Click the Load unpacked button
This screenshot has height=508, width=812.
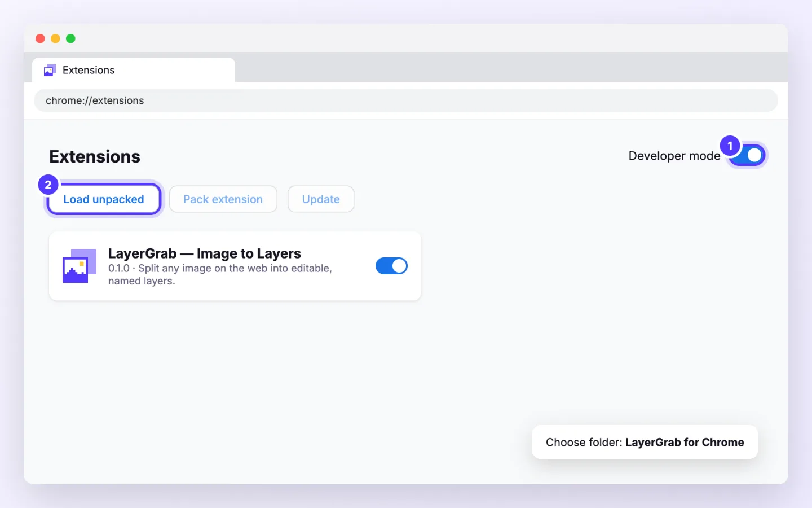click(x=104, y=199)
